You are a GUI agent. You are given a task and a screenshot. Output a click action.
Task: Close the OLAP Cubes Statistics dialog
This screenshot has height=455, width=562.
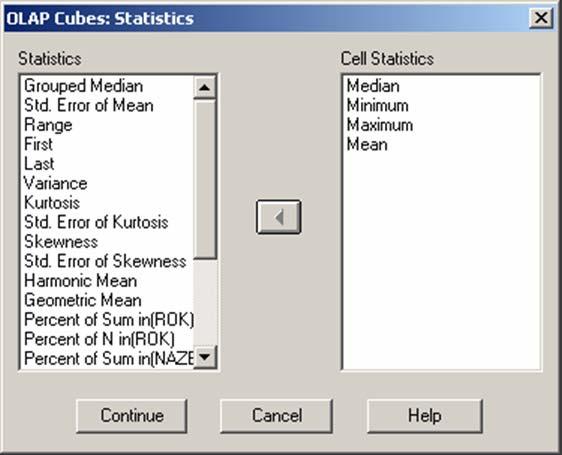pos(540,18)
